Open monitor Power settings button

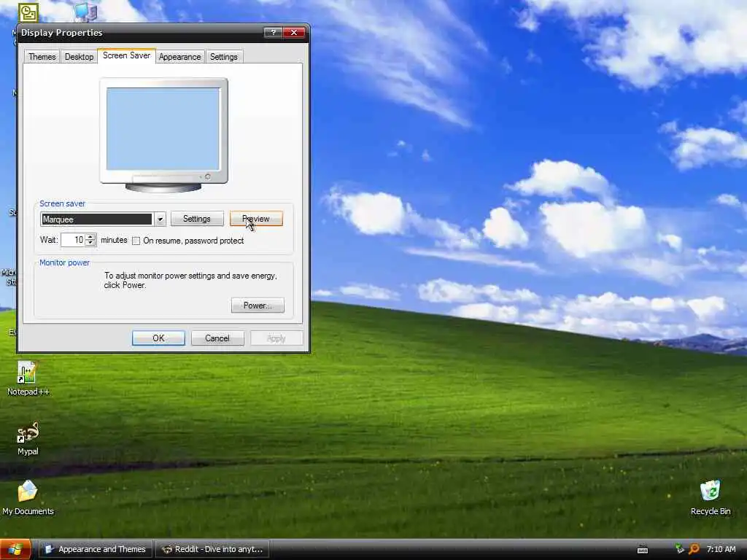[x=258, y=306]
